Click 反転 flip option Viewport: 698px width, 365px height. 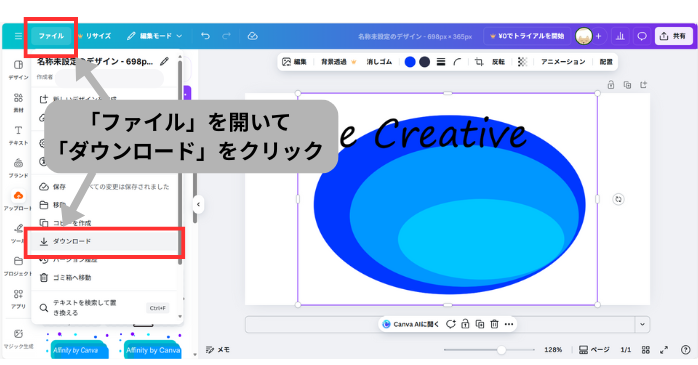[x=498, y=62]
